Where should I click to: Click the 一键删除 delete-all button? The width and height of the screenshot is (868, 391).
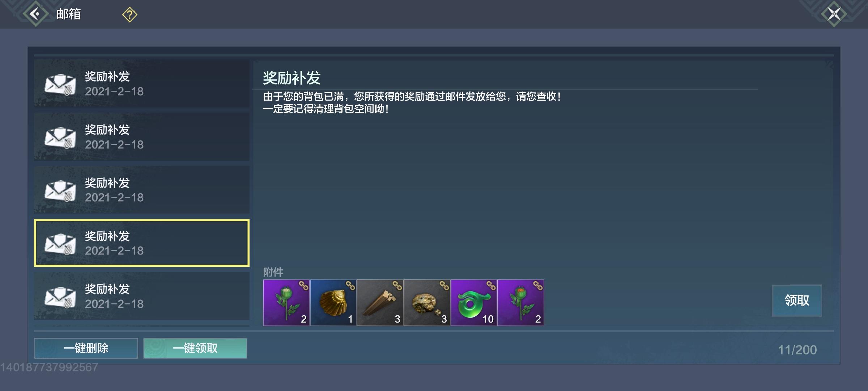(x=86, y=348)
